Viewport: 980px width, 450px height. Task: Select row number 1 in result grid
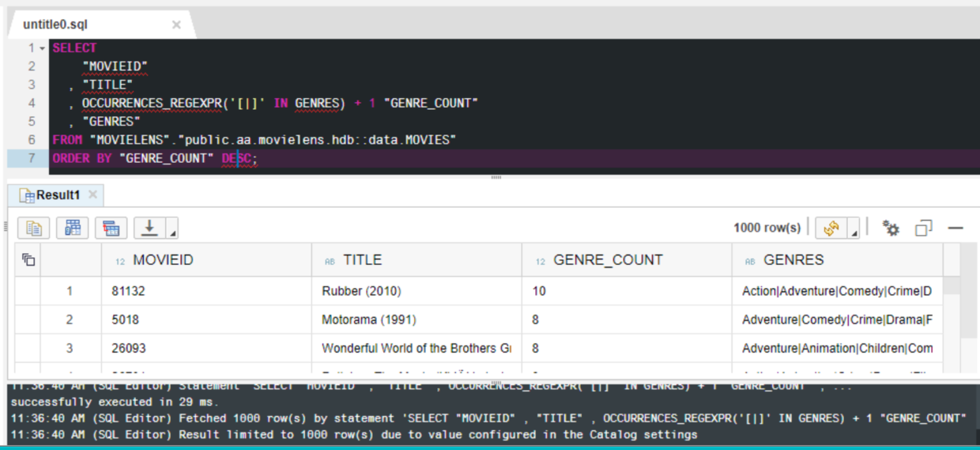point(70,291)
